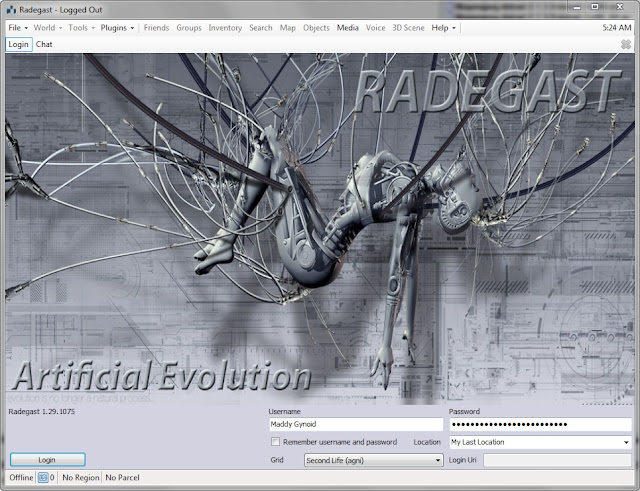Open the File menu
This screenshot has height=491, width=640.
pos(18,28)
